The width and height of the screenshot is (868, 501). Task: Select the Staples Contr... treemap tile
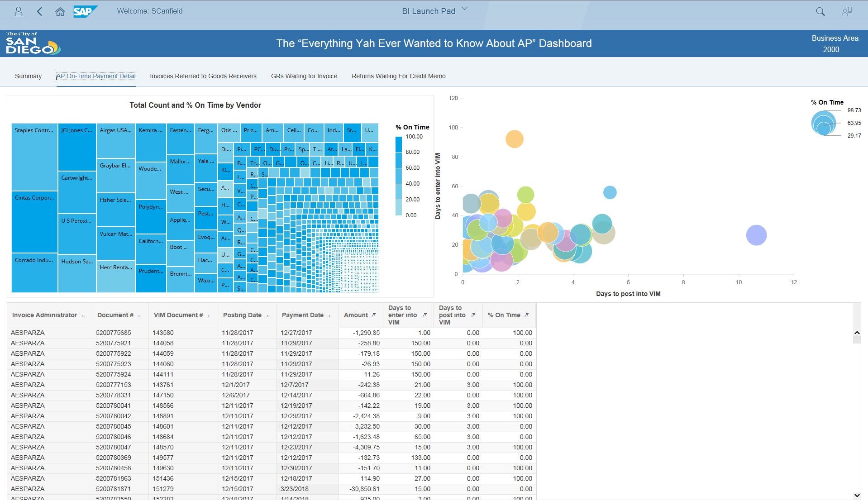(34, 157)
